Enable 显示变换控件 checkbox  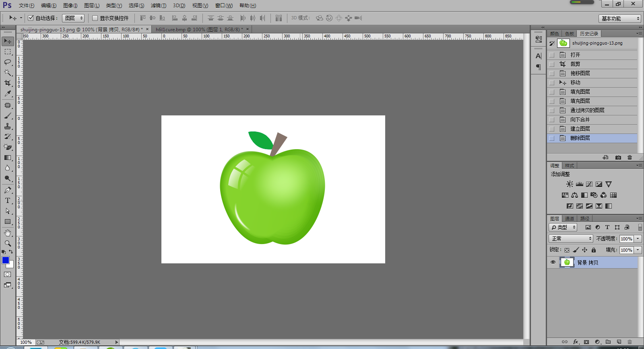(95, 18)
